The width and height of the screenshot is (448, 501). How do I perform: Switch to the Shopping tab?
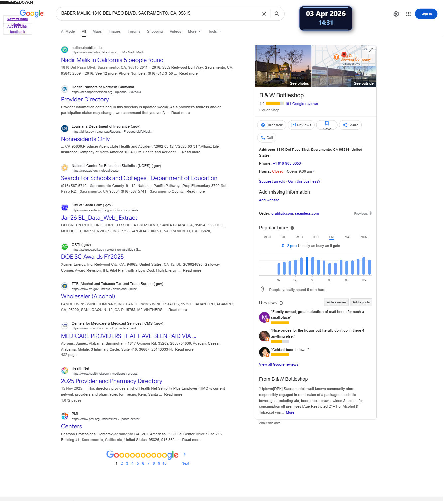tap(155, 31)
